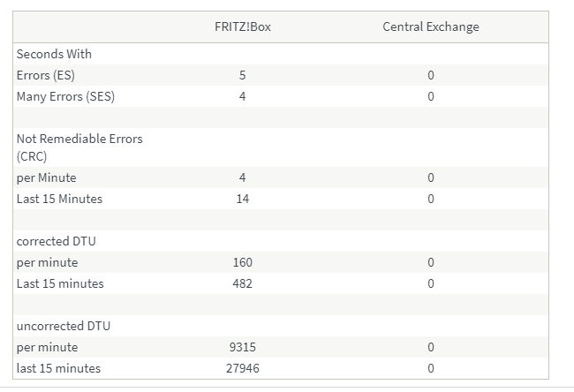Select the "Errors (ES)" row label
Viewport: 574px width, 392px height.
tap(45, 75)
